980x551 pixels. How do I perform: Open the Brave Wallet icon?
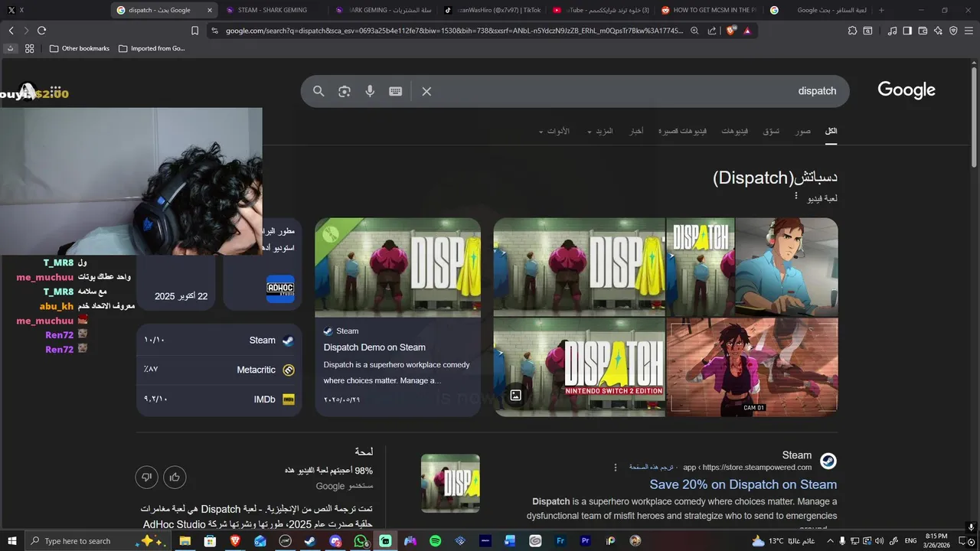pyautogui.click(x=923, y=31)
